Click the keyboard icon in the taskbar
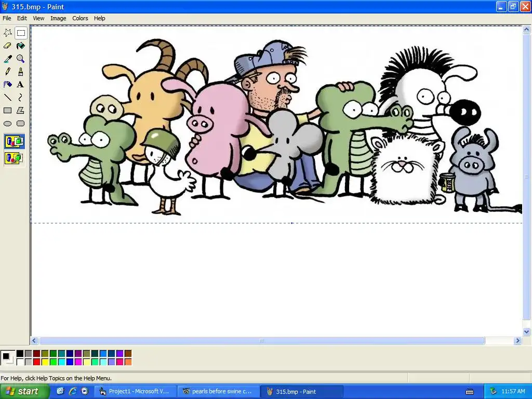 (470, 392)
